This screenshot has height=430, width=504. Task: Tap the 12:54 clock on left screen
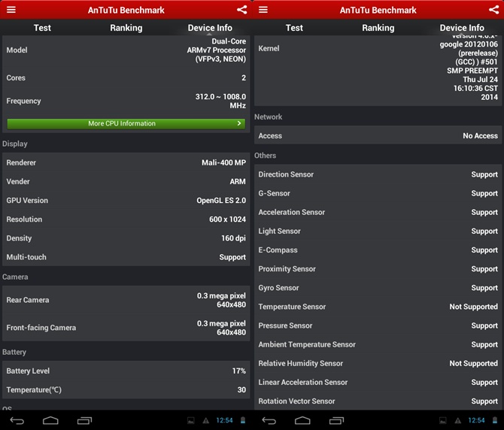coord(224,420)
